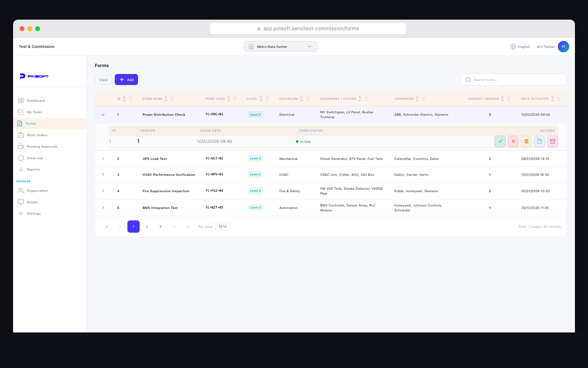Open the Metro Data Center site dropdown
This screenshot has width=588, height=368.
[280, 47]
